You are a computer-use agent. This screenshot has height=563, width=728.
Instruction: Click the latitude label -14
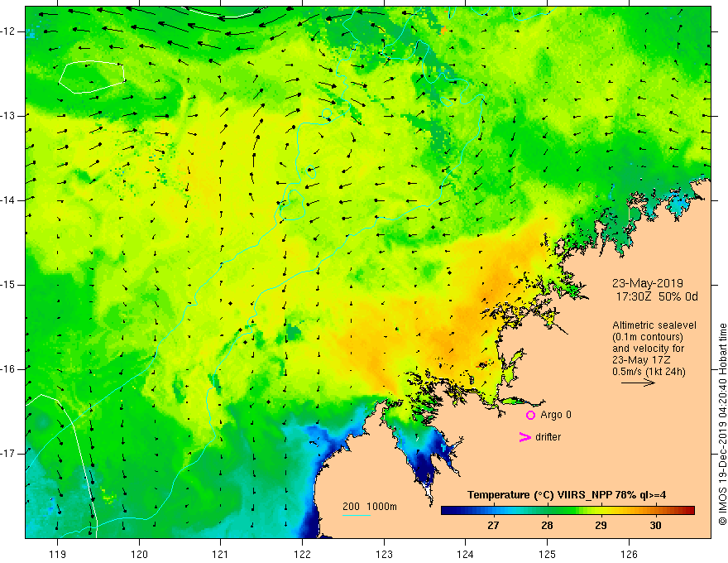tap(8, 200)
